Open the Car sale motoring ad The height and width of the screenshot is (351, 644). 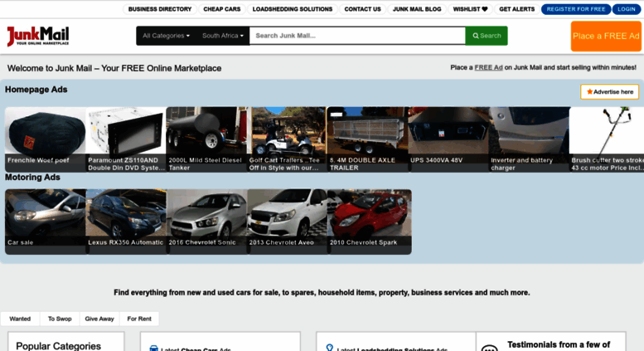coord(46,222)
